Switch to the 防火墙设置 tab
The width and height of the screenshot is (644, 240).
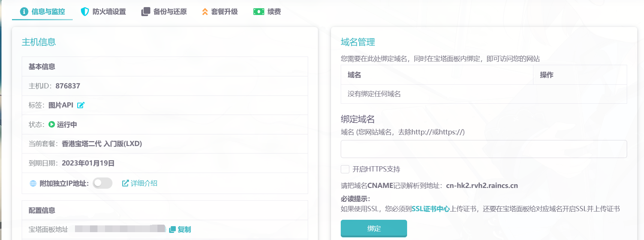click(x=109, y=12)
